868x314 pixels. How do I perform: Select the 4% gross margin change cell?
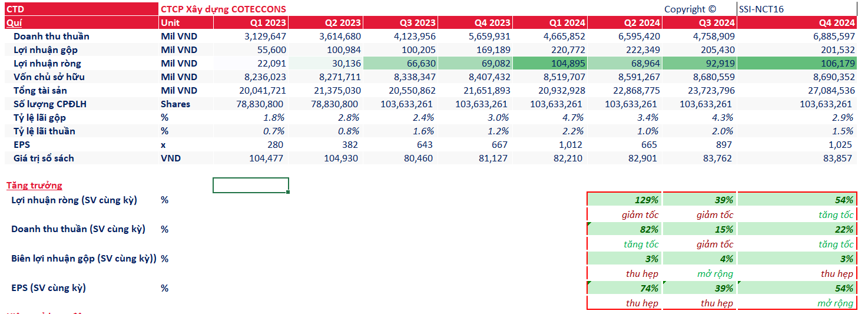[699, 259]
